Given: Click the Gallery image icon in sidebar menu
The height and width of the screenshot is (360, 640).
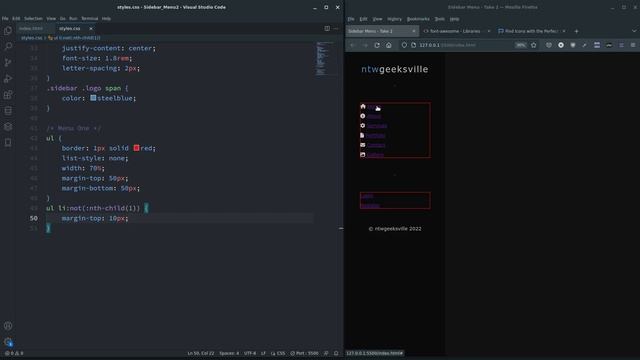Looking at the screenshot, I should click(x=362, y=155).
